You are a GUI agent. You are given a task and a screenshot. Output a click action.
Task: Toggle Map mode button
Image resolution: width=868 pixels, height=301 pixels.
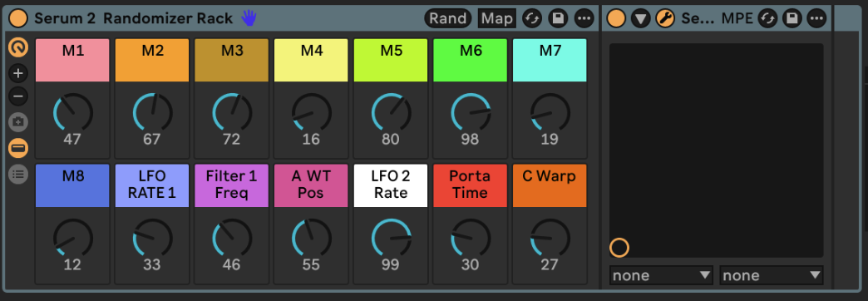coord(497,19)
